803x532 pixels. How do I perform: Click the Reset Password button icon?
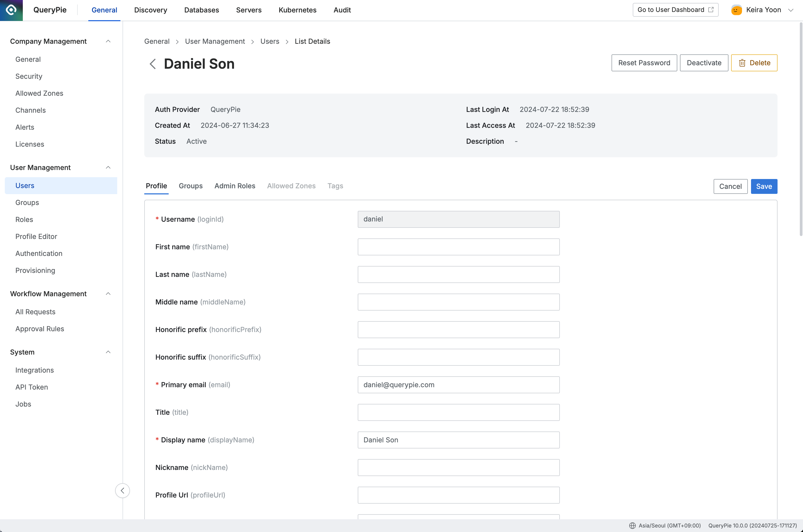tap(644, 62)
